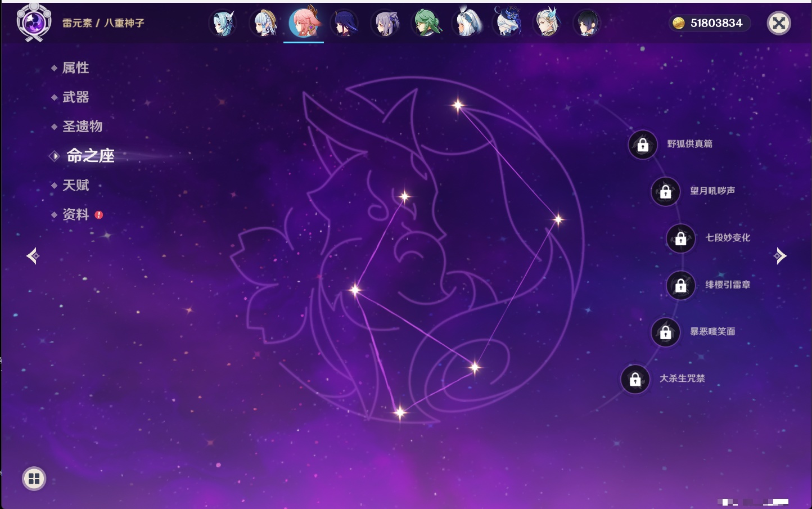This screenshot has width=812, height=509.
Task: View the 绯樱引雷章 constellation label
Action: pos(728,285)
